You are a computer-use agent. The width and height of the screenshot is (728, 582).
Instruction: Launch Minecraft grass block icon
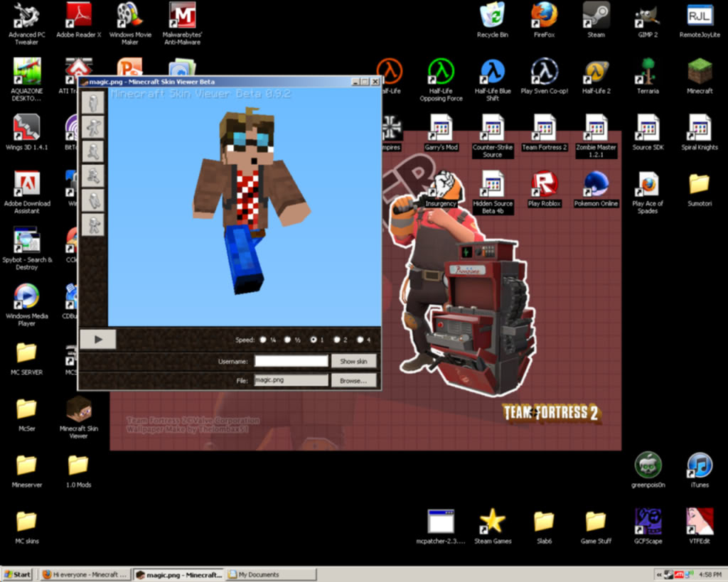pyautogui.click(x=700, y=76)
